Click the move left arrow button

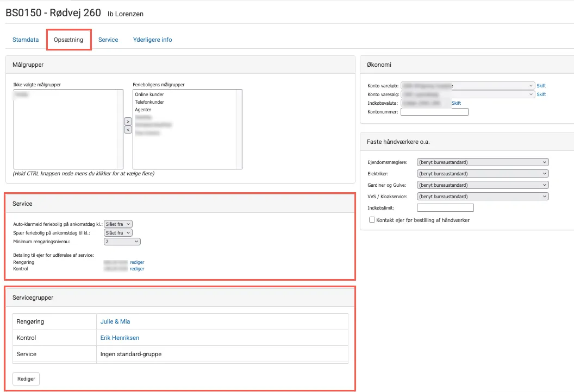[x=128, y=130]
